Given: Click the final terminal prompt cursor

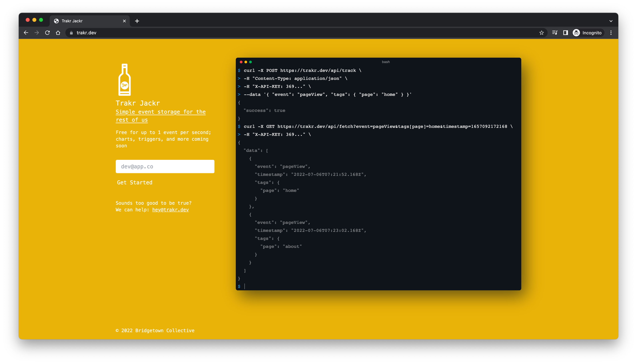Looking at the screenshot, I should [x=244, y=286].
